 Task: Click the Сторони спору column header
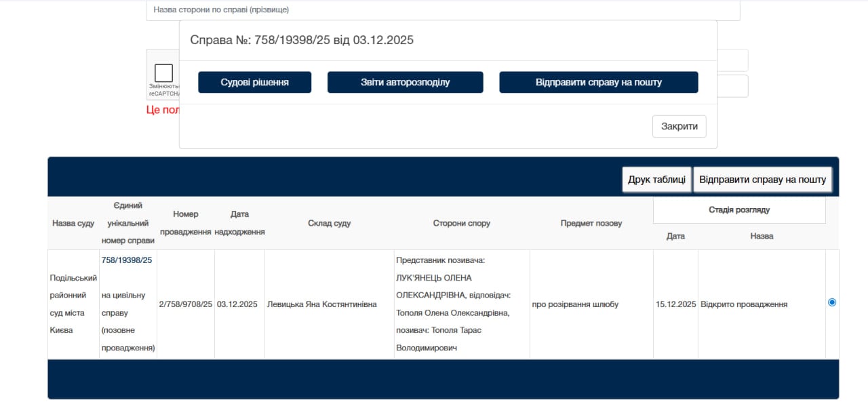pos(461,223)
